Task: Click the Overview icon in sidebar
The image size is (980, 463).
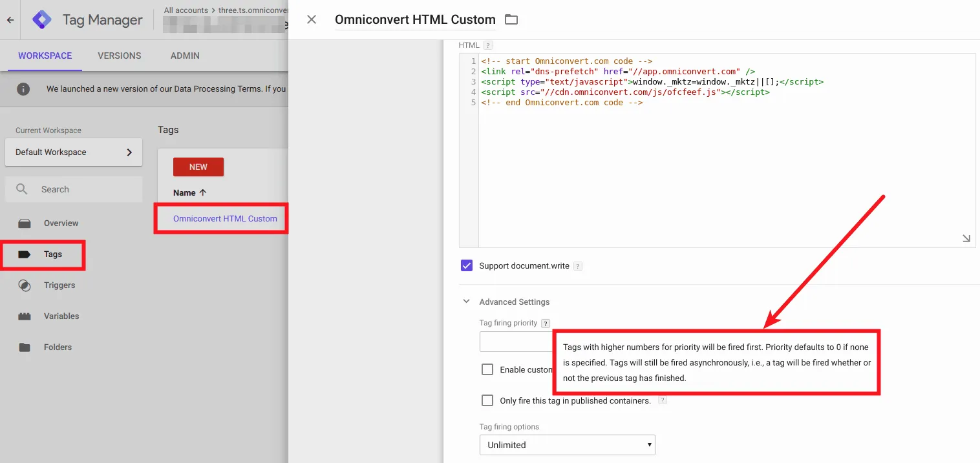Action: (25, 223)
